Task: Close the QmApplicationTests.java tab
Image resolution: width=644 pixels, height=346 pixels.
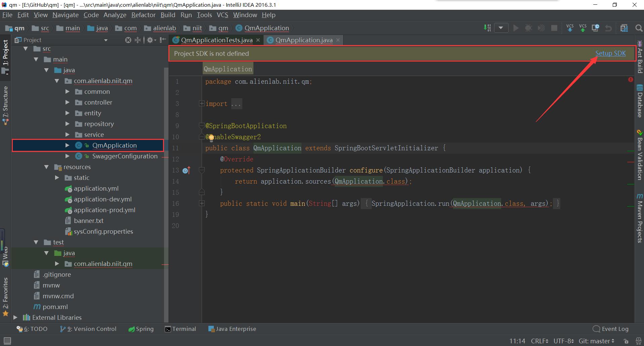Action: 258,40
